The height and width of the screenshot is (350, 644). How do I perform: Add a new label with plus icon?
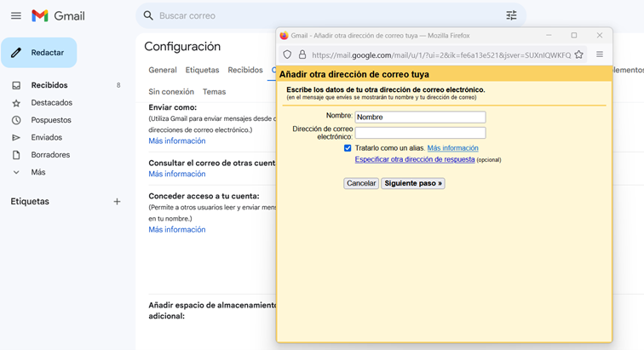[x=117, y=202]
